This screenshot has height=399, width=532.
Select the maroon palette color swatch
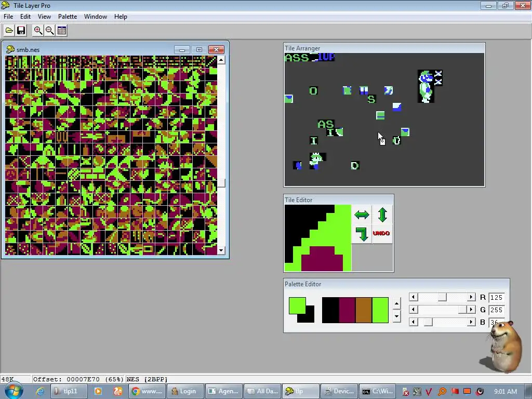pyautogui.click(x=347, y=310)
